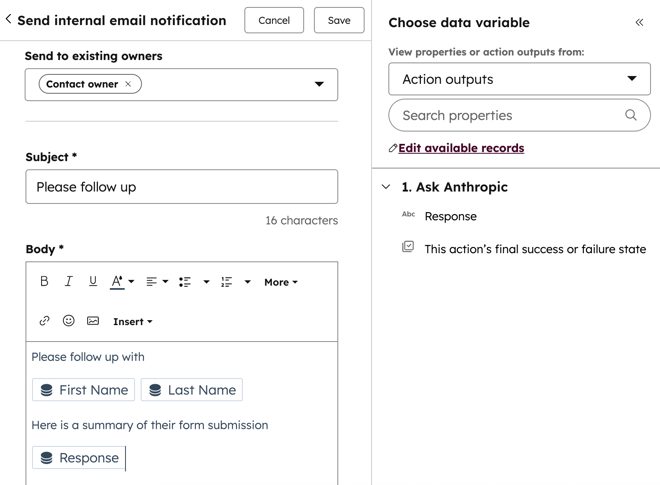660x485 pixels.
Task: Open the emoji picker
Action: 69,321
